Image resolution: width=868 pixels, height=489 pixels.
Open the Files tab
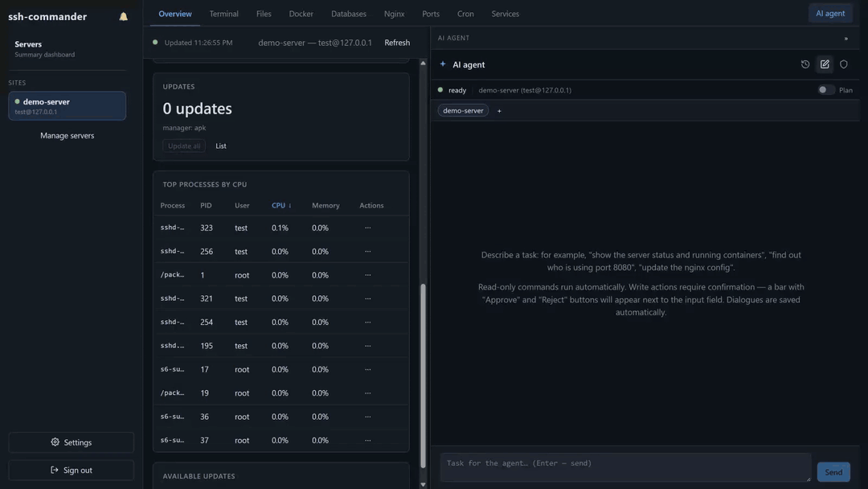click(264, 14)
